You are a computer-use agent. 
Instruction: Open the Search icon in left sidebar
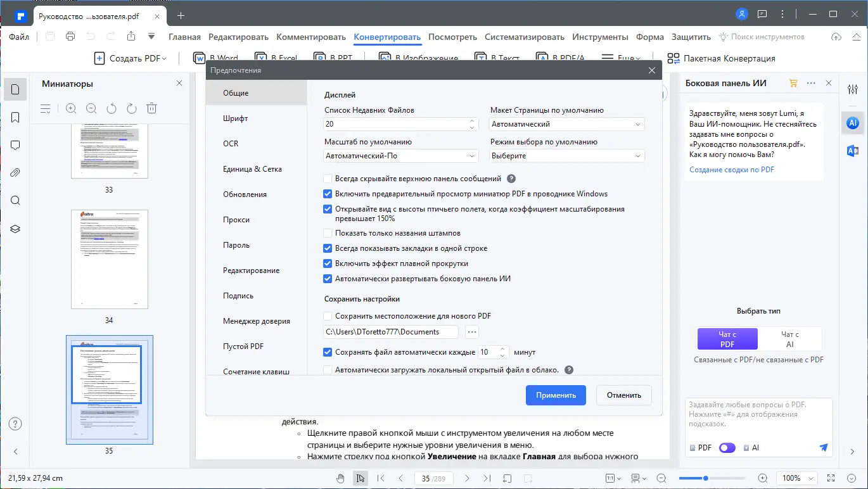pyautogui.click(x=15, y=200)
